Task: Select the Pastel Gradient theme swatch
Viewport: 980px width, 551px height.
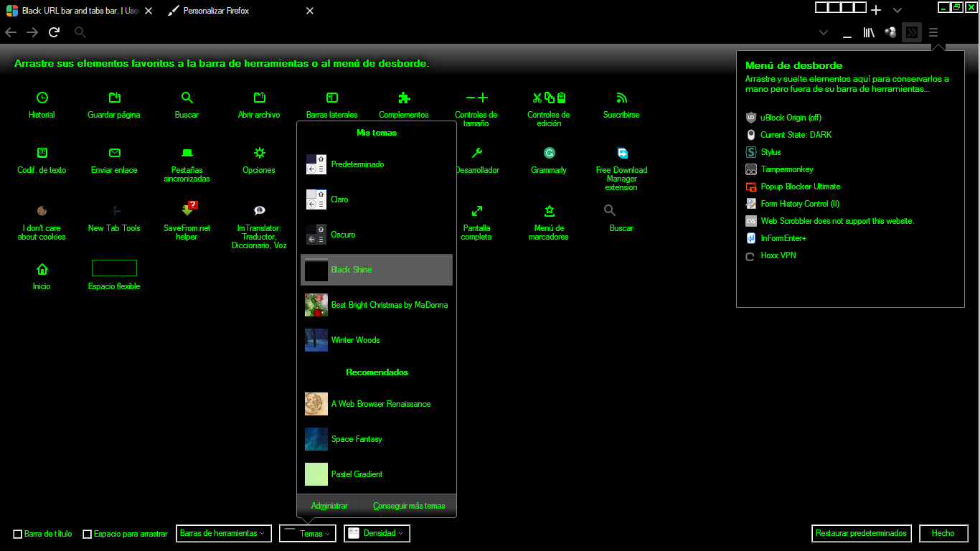Action: [316, 474]
